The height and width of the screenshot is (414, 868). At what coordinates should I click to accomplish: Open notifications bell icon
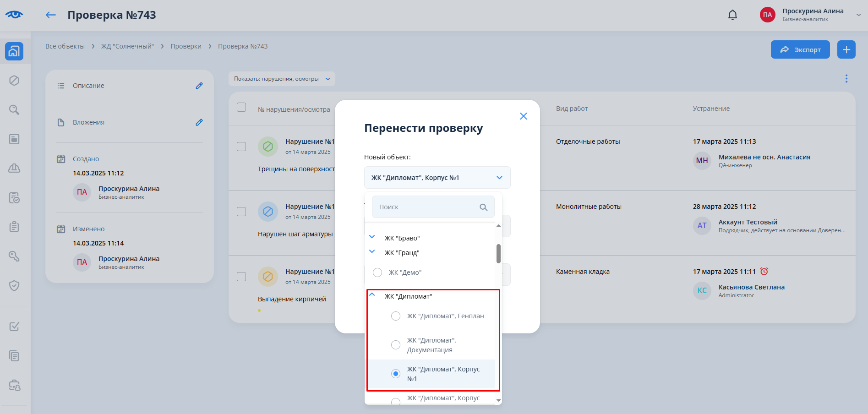(x=732, y=15)
